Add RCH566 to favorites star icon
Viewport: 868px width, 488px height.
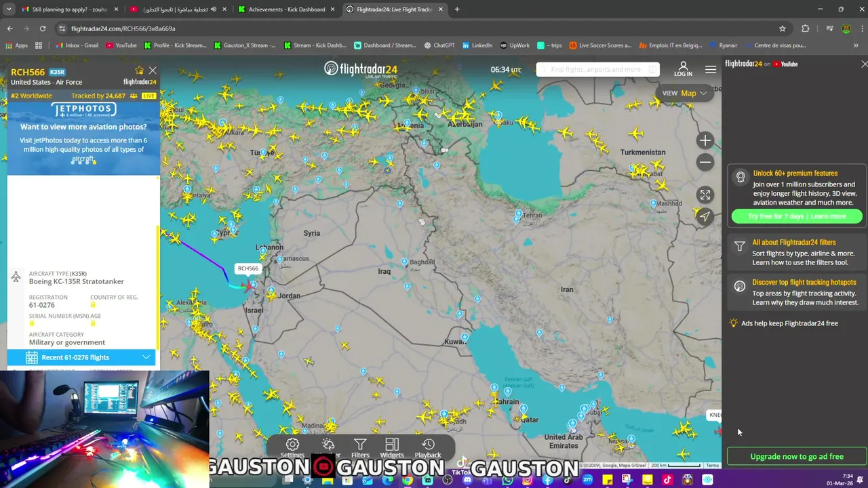click(x=140, y=70)
